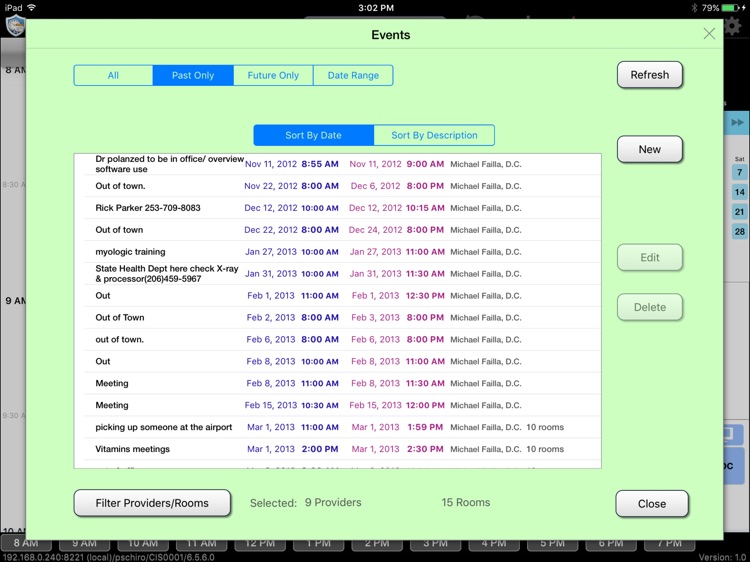Pick Saturday 14 in the background calendar
Screen dimensions: 750x562
[739, 192]
